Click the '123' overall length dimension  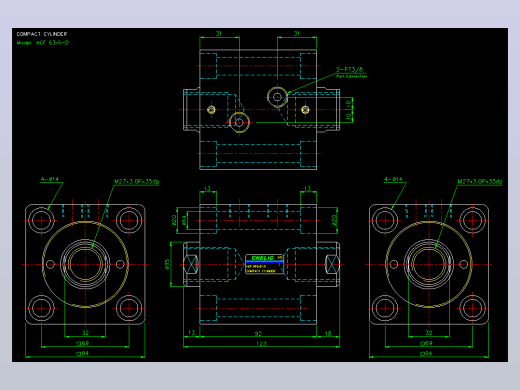pos(262,343)
